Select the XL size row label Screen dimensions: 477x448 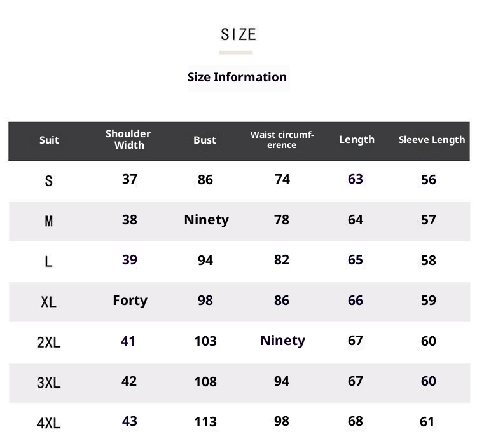pos(49,302)
